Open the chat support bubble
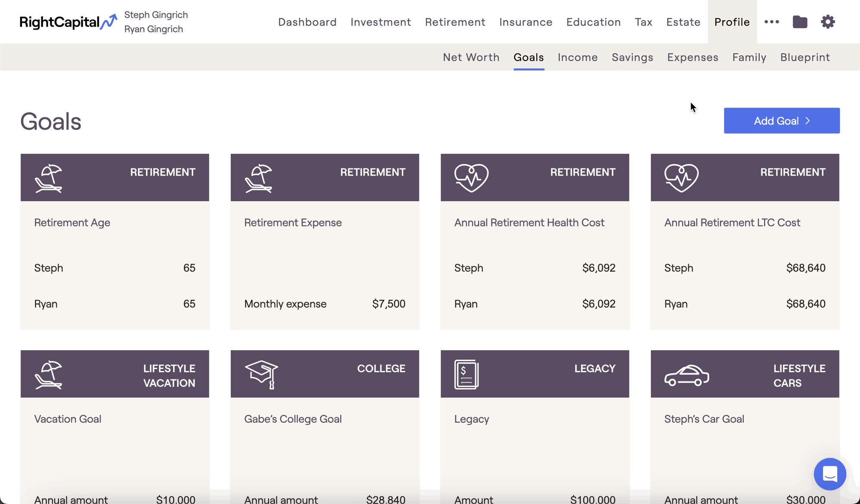The image size is (860, 504). click(830, 474)
